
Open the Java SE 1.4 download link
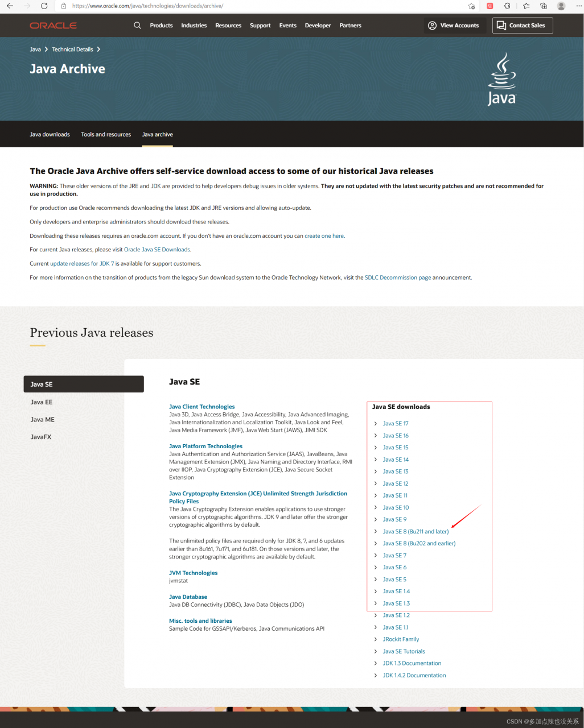click(x=396, y=591)
